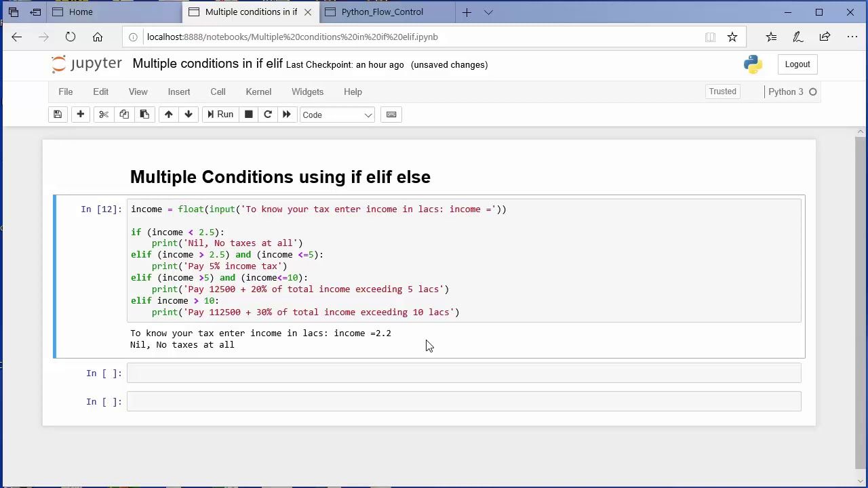Open the Edit menu
Screen dimensions: 868x488
pyautogui.click(x=100, y=91)
